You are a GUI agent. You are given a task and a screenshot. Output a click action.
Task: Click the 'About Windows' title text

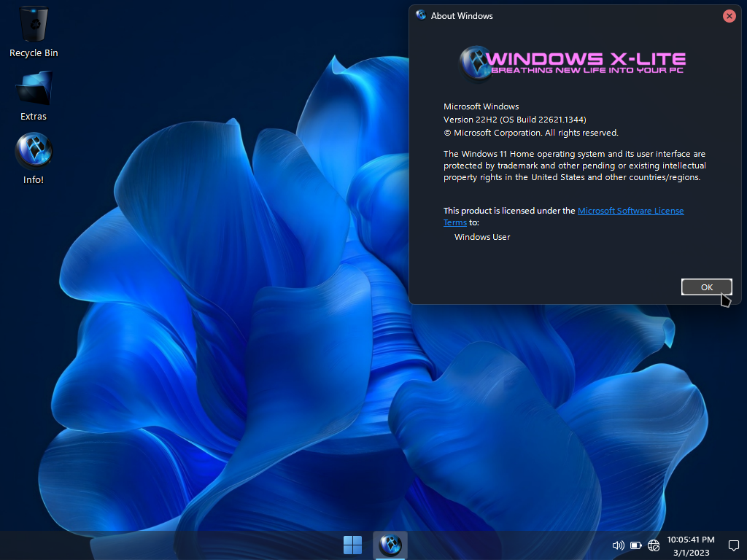462,16
